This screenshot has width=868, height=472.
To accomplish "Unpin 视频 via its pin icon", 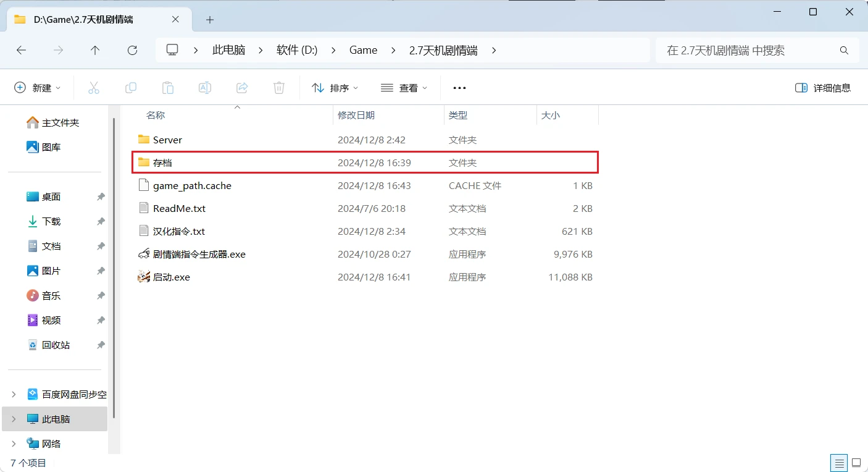I will pyautogui.click(x=101, y=320).
